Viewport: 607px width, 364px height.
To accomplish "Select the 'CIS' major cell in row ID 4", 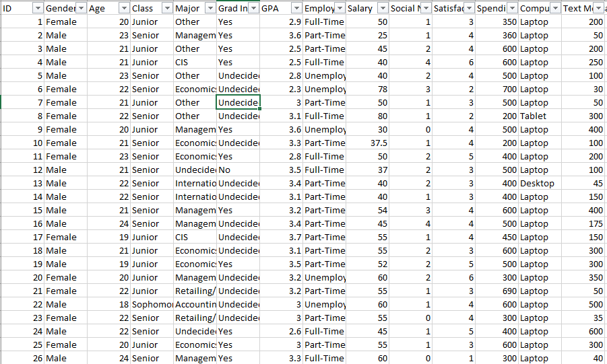I will pyautogui.click(x=195, y=63).
